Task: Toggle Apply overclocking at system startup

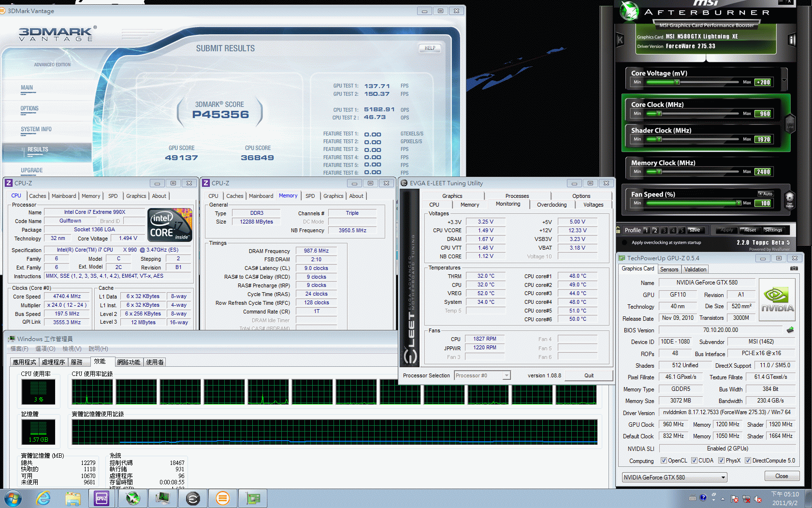Action: coord(625,242)
